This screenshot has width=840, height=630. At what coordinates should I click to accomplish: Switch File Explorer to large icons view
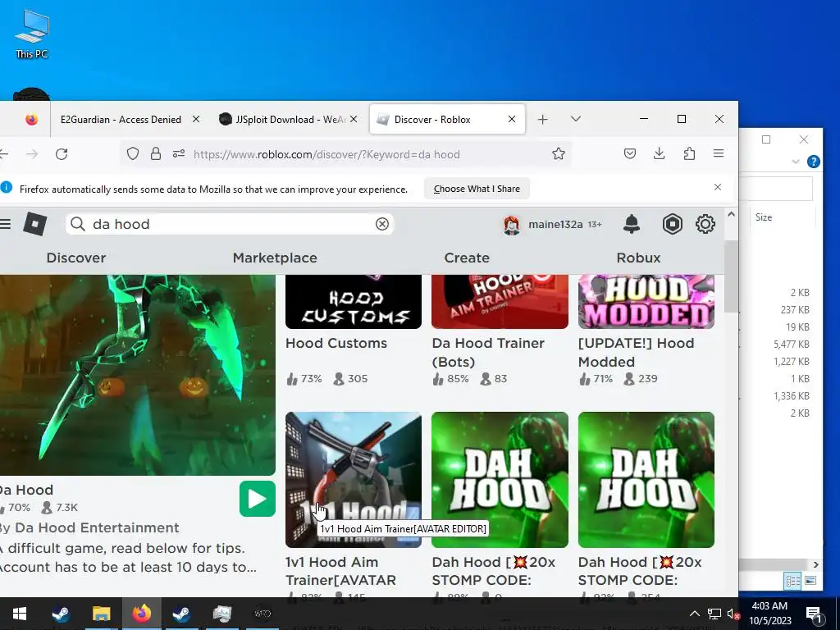(810, 581)
